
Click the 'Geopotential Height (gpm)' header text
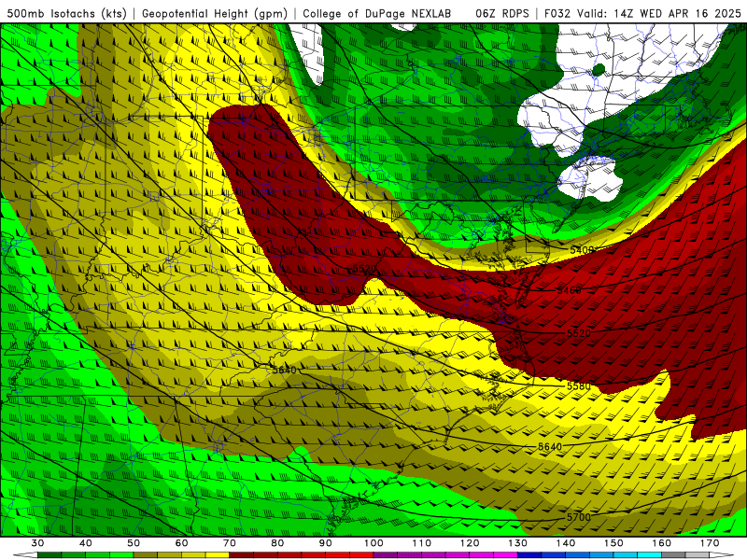pos(215,13)
